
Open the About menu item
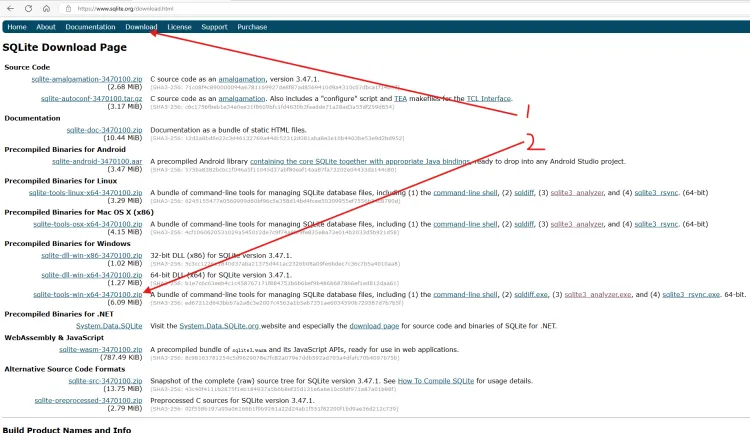coord(46,27)
